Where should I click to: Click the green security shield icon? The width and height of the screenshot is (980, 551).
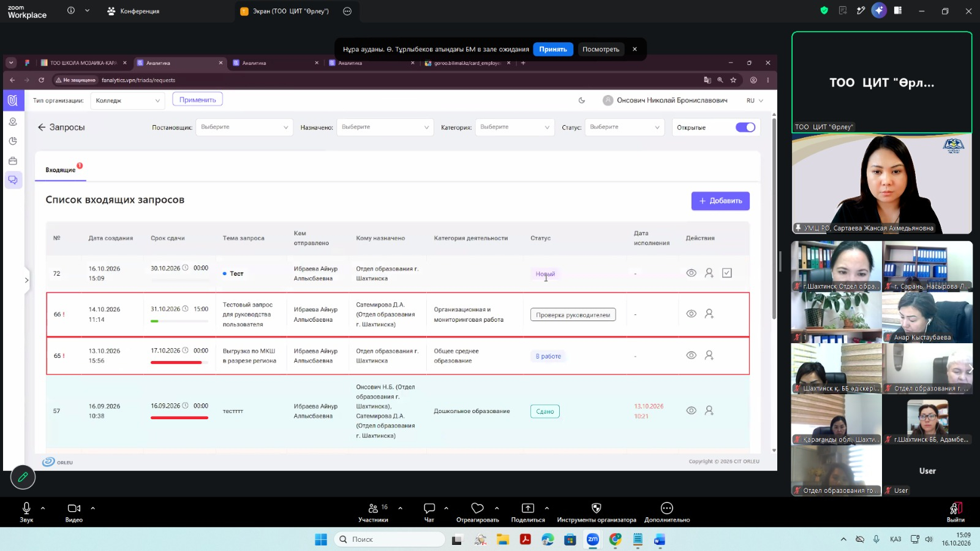click(x=824, y=10)
